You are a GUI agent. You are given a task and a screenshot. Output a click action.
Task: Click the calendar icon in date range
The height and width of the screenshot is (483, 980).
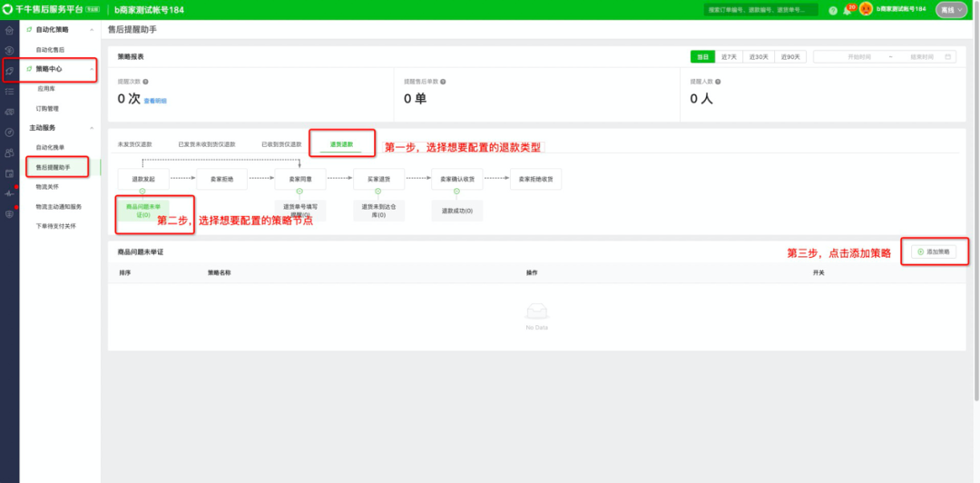coord(949,56)
